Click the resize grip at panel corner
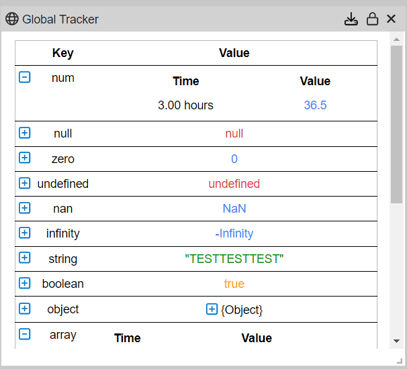This screenshot has height=369, width=407. pyautogui.click(x=399, y=360)
